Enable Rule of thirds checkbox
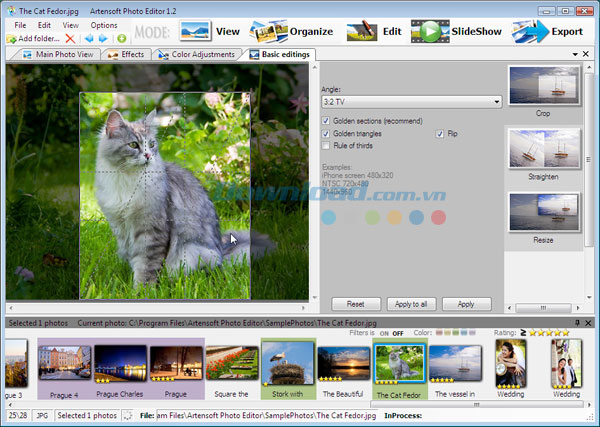Viewport: 600px width, 427px height. click(x=326, y=146)
